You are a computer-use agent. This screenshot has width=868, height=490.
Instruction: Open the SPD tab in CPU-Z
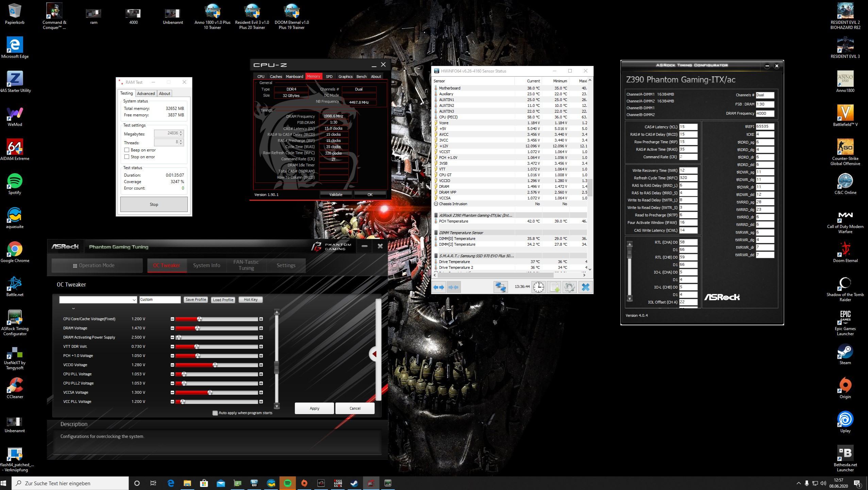(329, 77)
